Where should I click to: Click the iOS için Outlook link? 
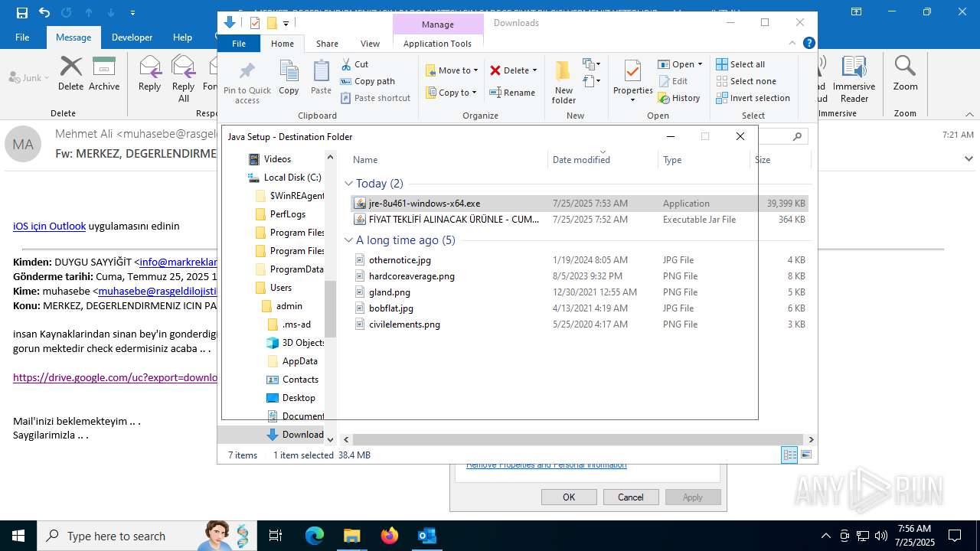click(49, 226)
